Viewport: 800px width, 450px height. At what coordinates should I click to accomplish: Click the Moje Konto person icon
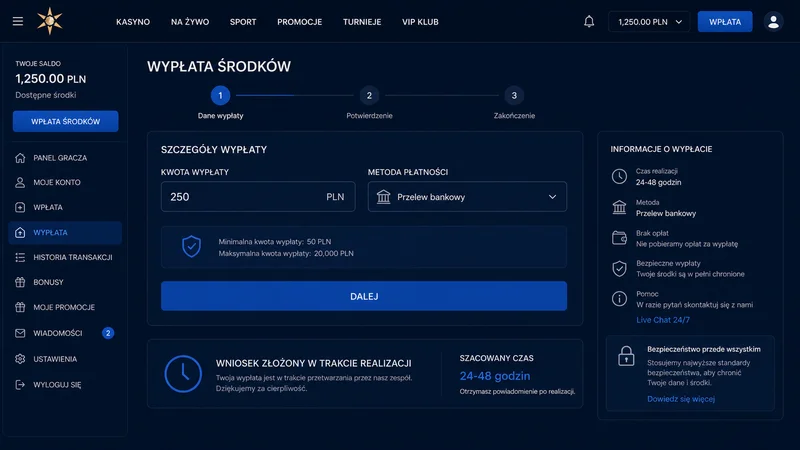point(20,182)
